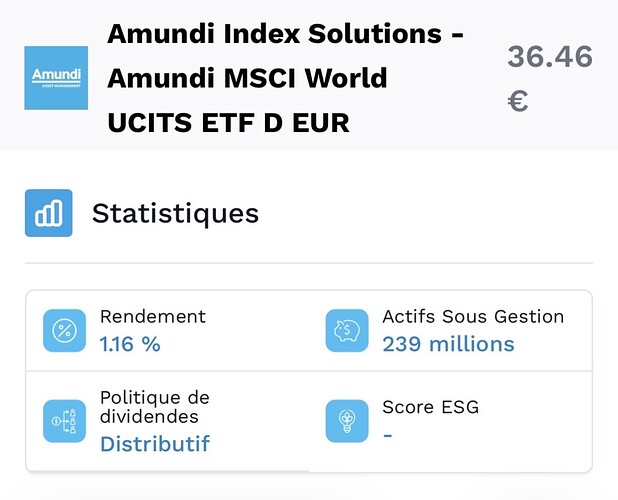Click the 'Amundi Index Solutions -' title line
Screen dimensions: 618x500
285,33
